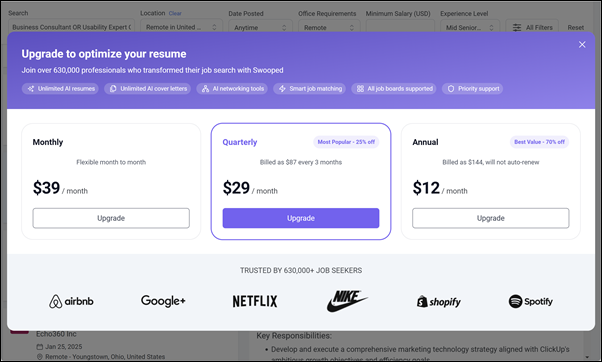
Task: Upgrade to the Quarterly plan
Action: (301, 218)
